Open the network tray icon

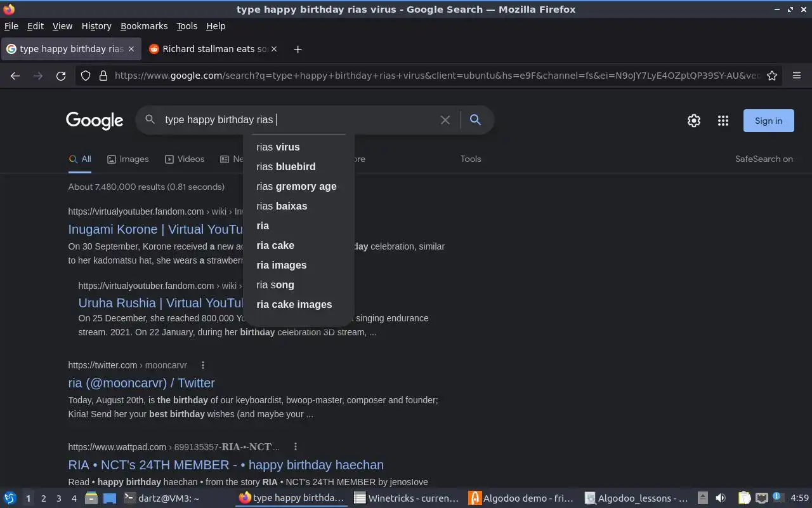click(762, 498)
